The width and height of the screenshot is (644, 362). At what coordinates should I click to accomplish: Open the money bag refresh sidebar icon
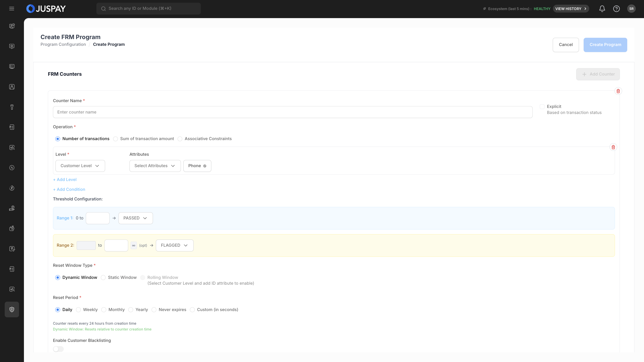(12, 228)
